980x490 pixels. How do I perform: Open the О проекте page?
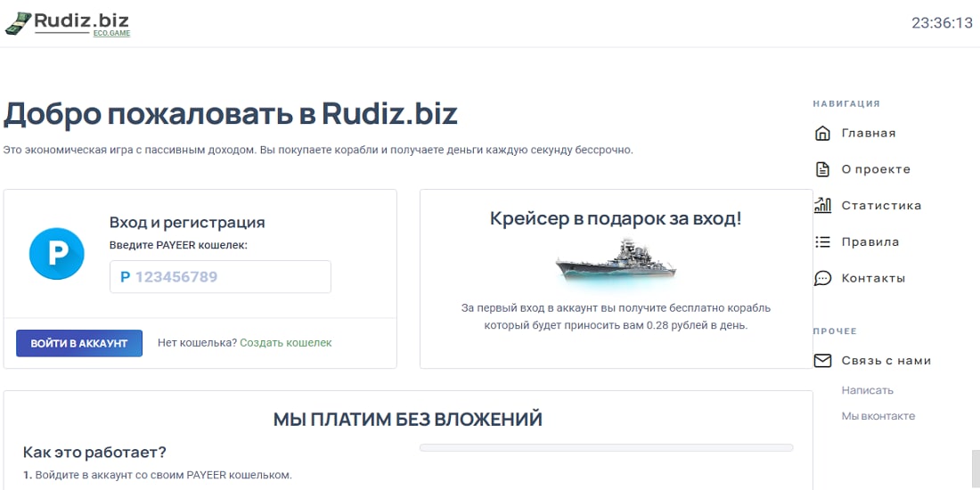pyautogui.click(x=876, y=169)
